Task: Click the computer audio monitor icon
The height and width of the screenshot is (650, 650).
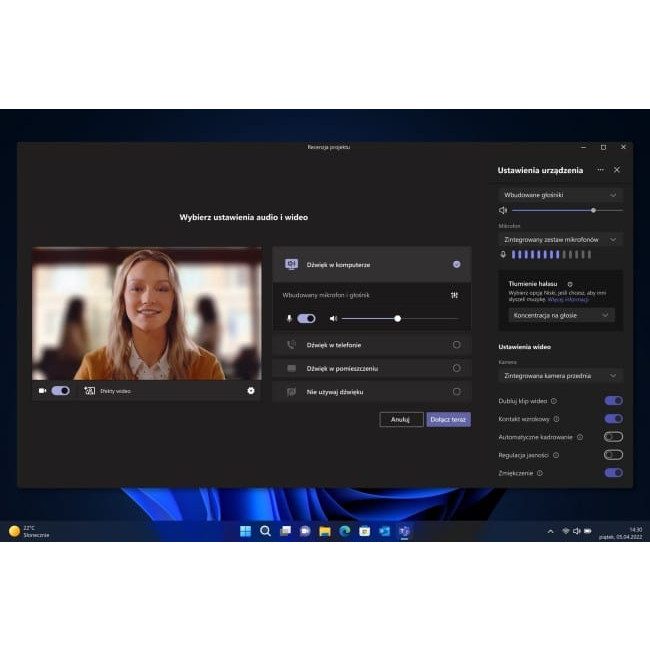Action: pos(291,264)
